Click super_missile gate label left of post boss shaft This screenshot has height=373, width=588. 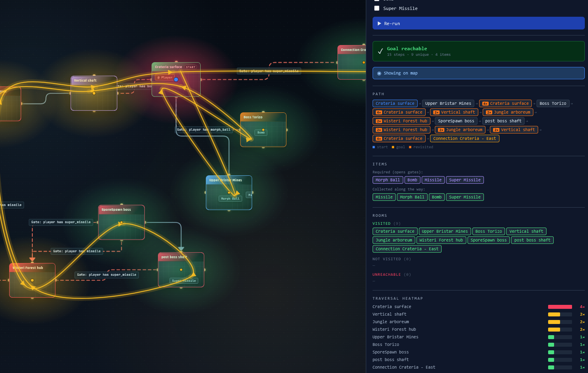coord(107,275)
